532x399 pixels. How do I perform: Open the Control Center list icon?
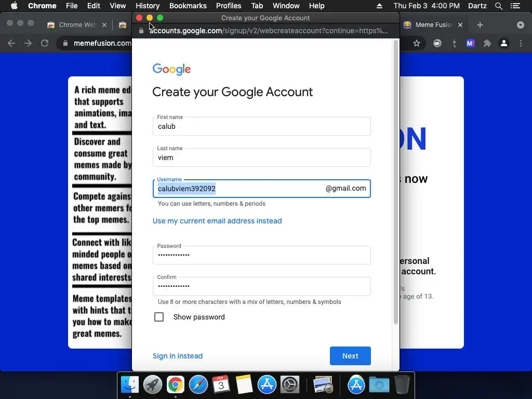[515, 6]
